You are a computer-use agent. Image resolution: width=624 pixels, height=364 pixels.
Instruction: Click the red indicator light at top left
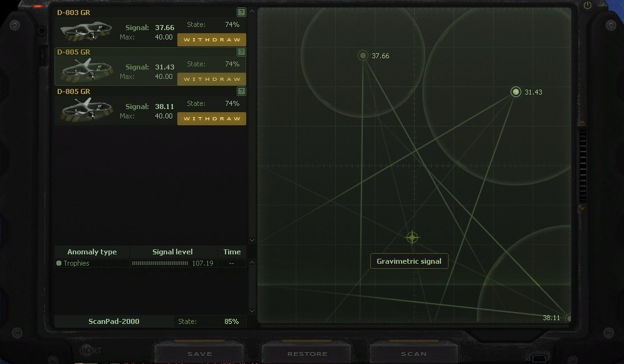click(38, 6)
